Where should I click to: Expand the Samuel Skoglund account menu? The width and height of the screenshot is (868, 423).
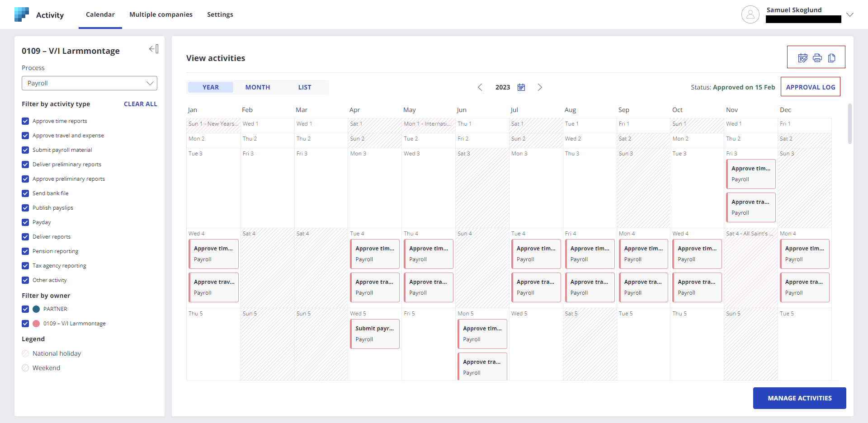coord(850,14)
